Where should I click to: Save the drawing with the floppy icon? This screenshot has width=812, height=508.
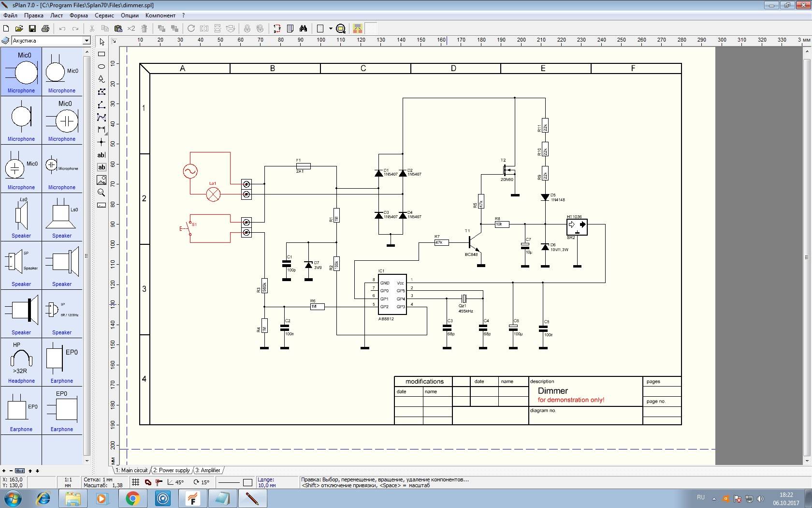click(x=32, y=29)
